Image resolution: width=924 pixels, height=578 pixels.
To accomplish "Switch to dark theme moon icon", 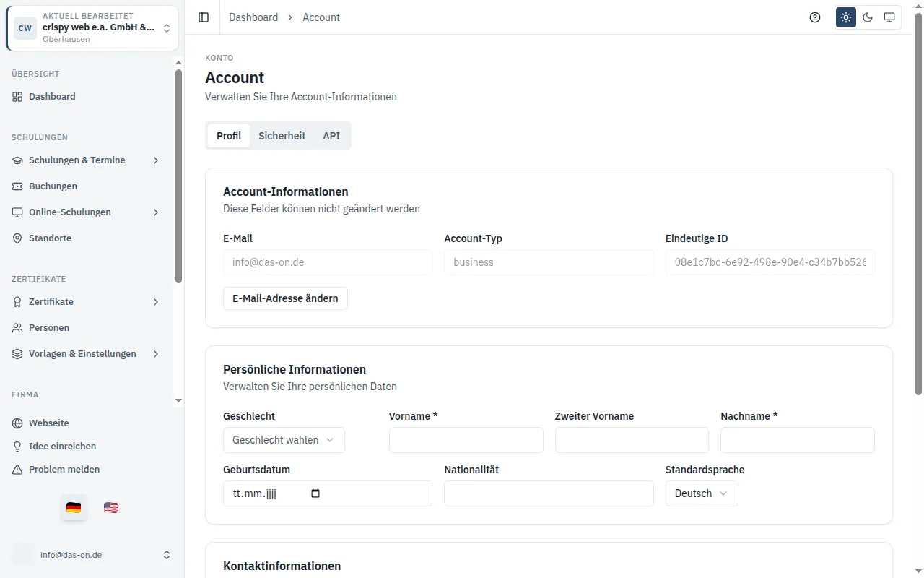I will pyautogui.click(x=868, y=17).
